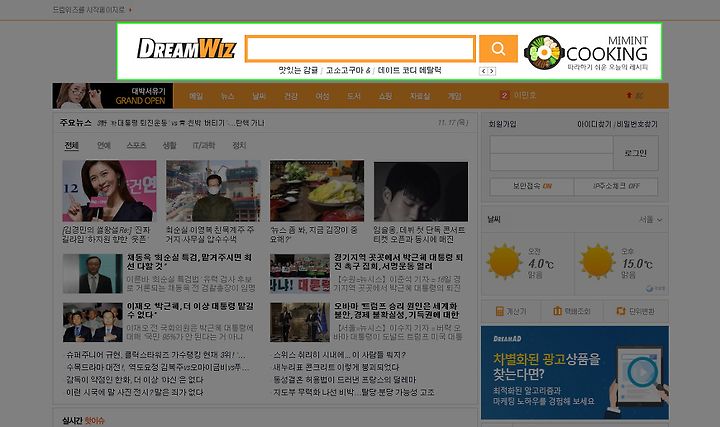Select the 생활 news tab

click(x=169, y=146)
